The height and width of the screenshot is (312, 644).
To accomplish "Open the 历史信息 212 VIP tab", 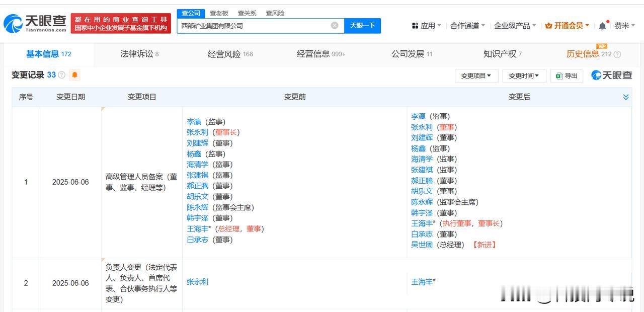I will pyautogui.click(x=589, y=54).
